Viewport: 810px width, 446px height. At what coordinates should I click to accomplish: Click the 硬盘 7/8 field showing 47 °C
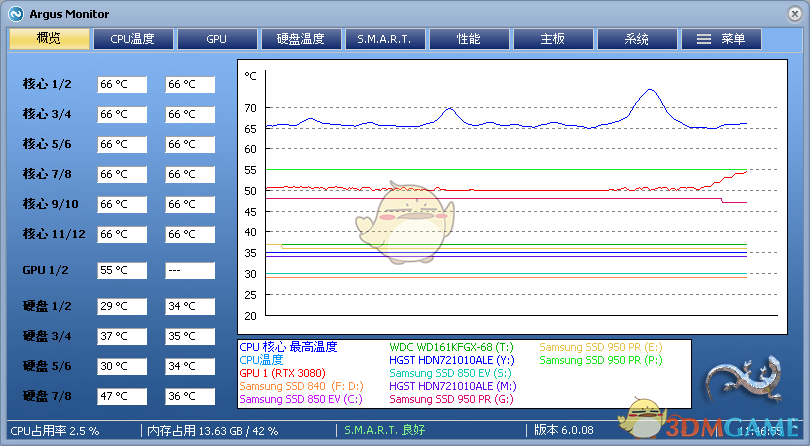pyautogui.click(x=122, y=396)
